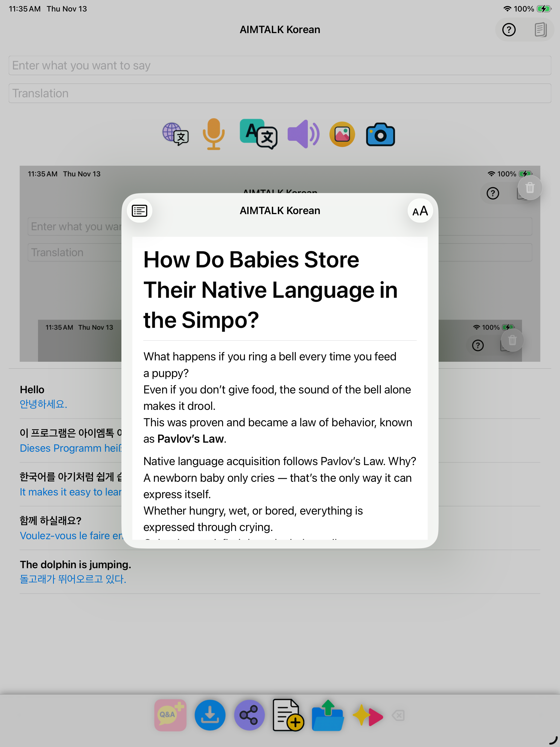
Task: Select '안녕하세요.' translation text
Action: [x=43, y=404]
